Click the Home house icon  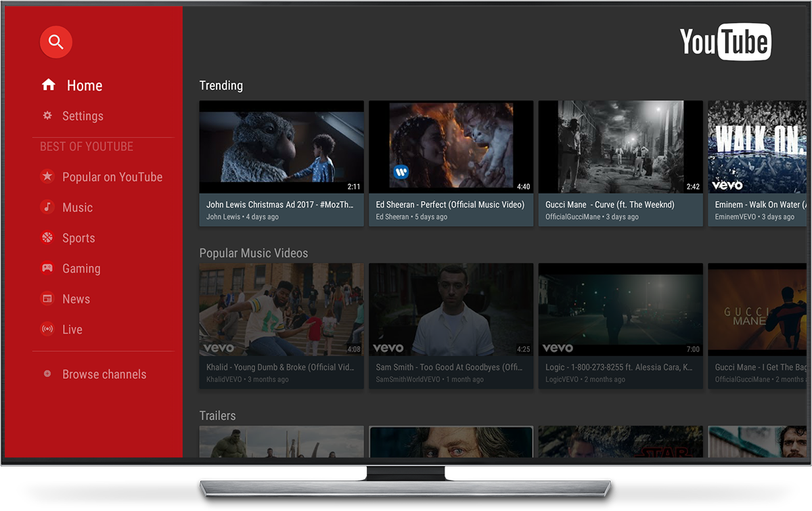pyautogui.click(x=48, y=85)
